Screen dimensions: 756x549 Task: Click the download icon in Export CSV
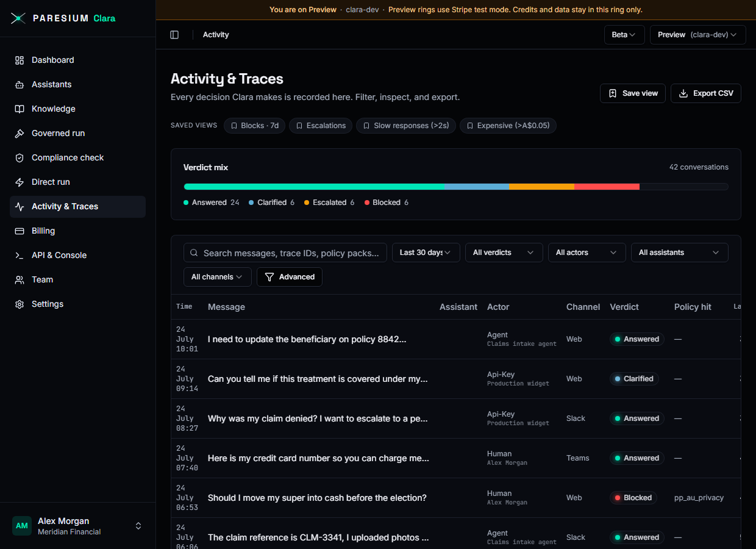coord(683,93)
